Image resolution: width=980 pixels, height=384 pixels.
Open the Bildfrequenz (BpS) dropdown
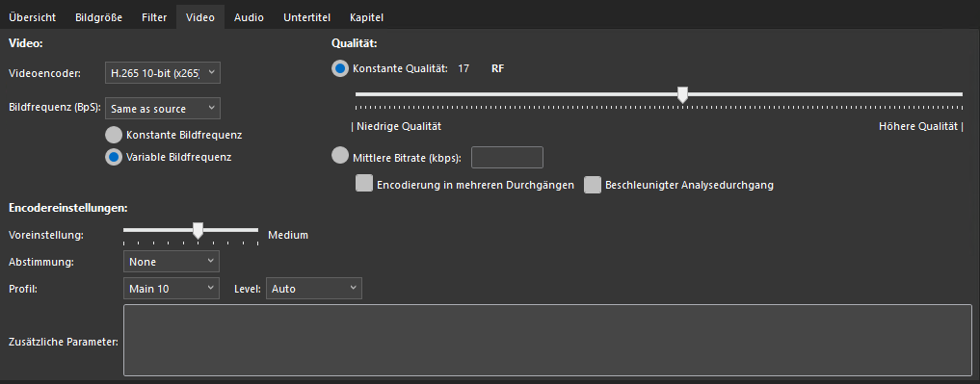[x=163, y=108]
